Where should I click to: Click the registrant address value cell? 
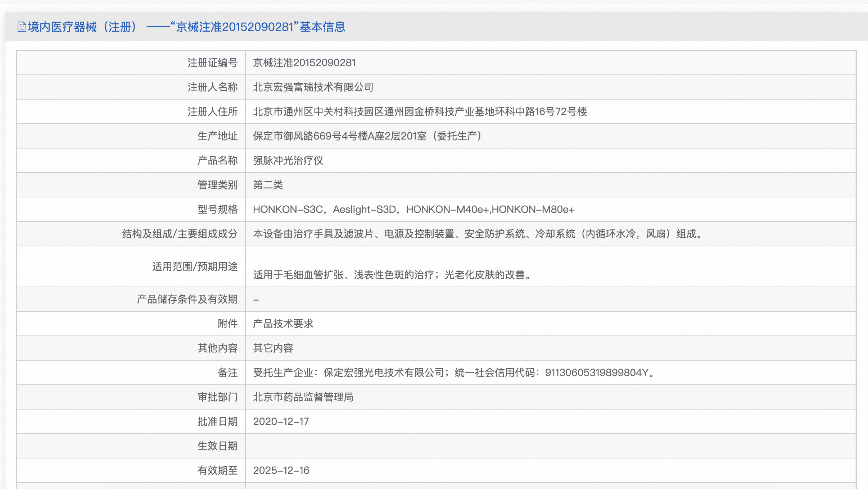420,112
